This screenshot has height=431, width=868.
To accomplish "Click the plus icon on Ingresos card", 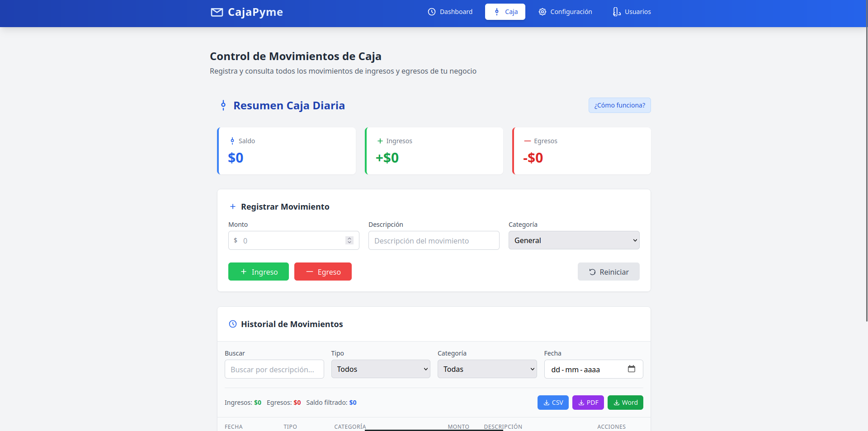I will point(380,141).
